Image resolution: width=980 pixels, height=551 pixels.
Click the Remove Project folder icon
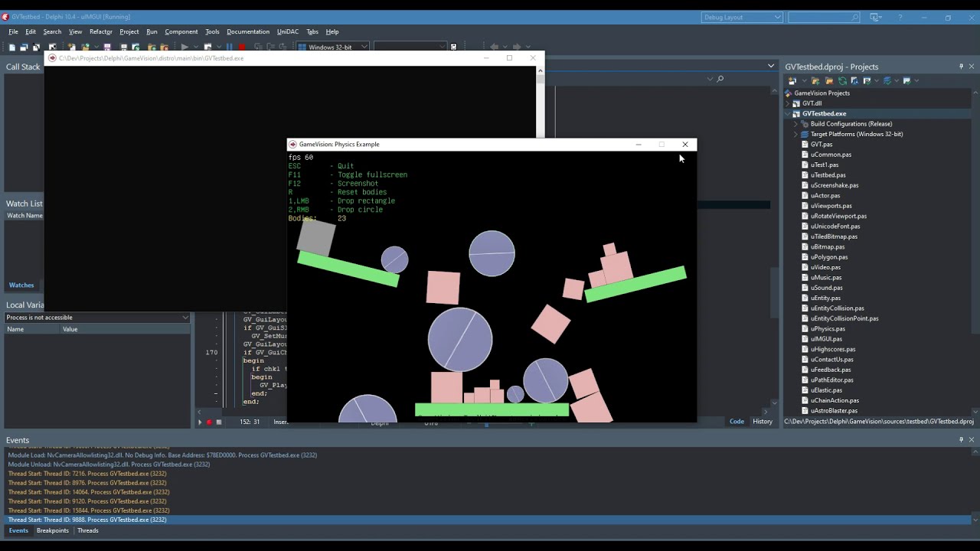point(829,80)
